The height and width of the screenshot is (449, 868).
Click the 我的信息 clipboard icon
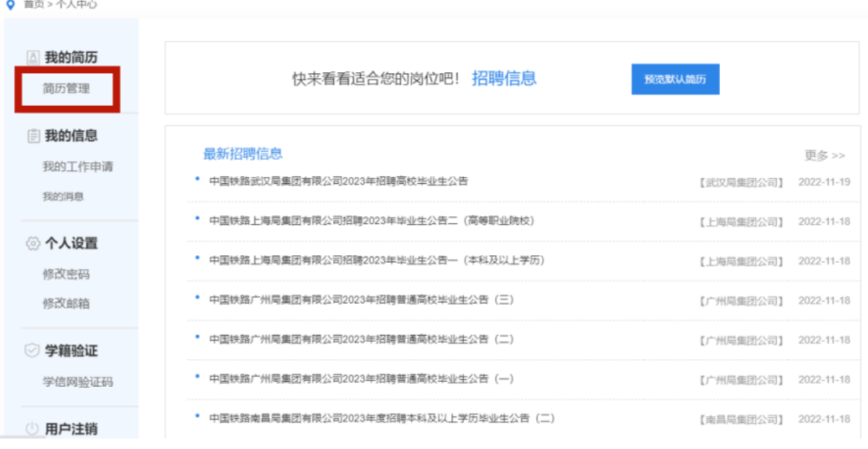coord(33,136)
